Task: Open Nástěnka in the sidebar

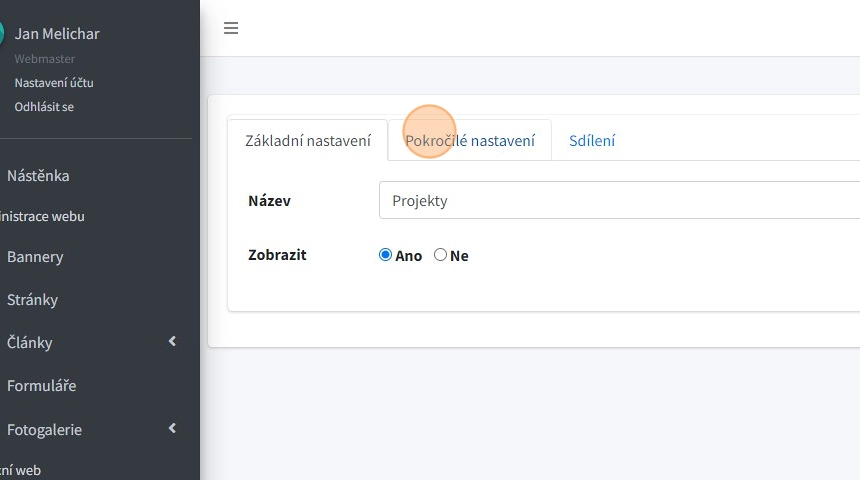Action: click(38, 176)
